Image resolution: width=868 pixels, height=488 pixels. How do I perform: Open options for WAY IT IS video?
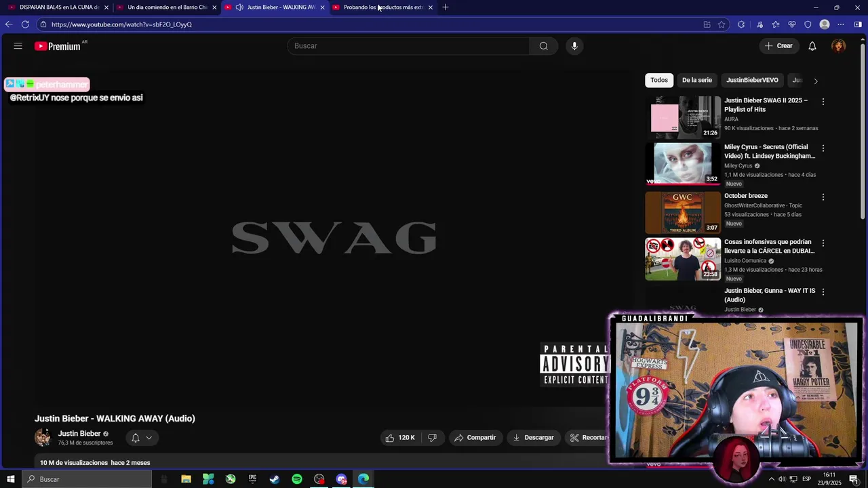coord(823,291)
